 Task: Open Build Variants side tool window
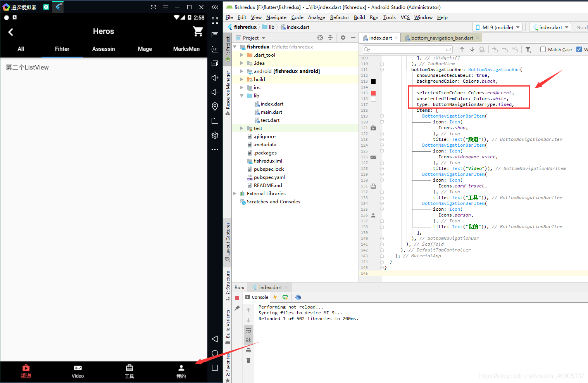click(228, 327)
